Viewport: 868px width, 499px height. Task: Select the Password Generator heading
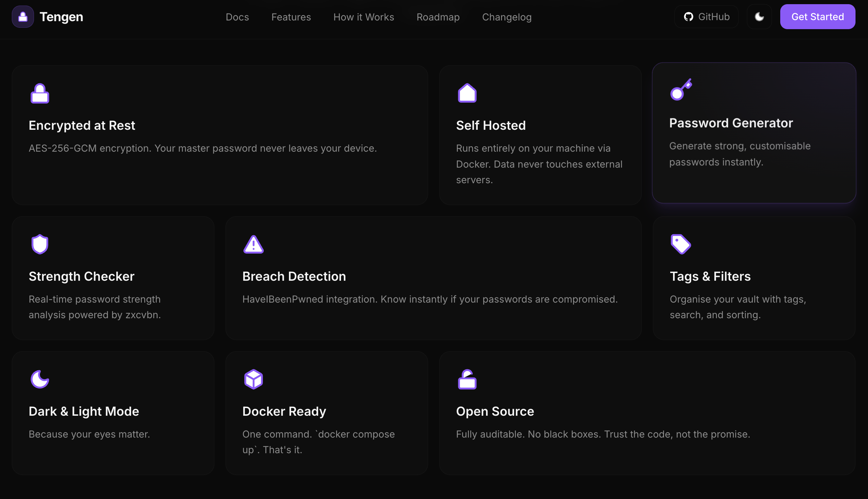pos(731,123)
